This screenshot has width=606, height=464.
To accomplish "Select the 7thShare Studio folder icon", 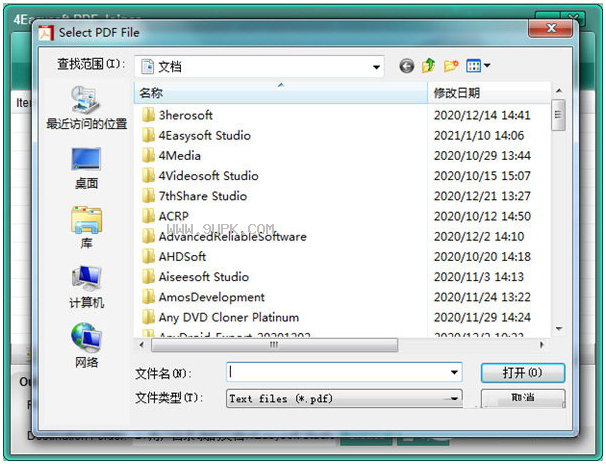I will click(148, 195).
